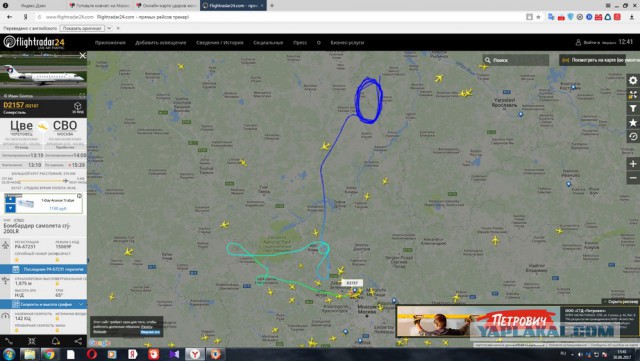Open File Explorer from the taskbar
This screenshot has height=361, width=640.
coord(29,354)
